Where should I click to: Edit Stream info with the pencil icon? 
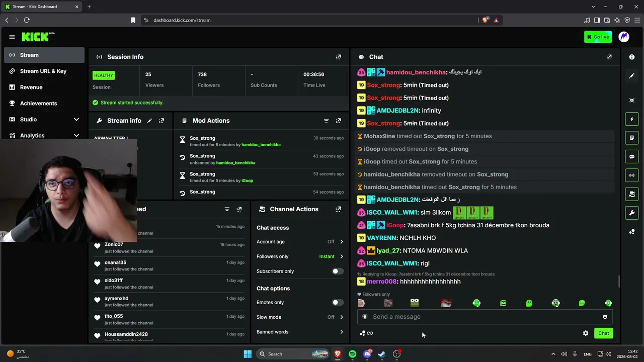coord(149,121)
